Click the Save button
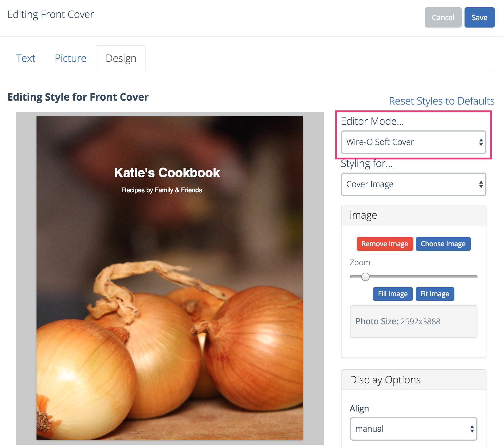The height and width of the screenshot is (448, 503). [479, 17]
